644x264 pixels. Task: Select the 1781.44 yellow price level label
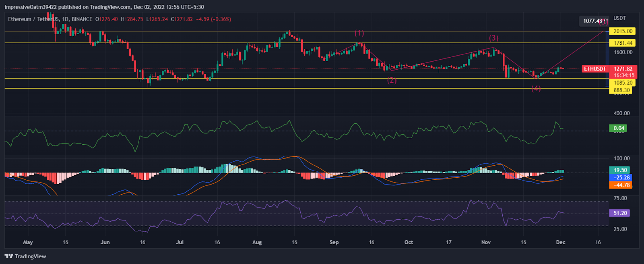622,43
